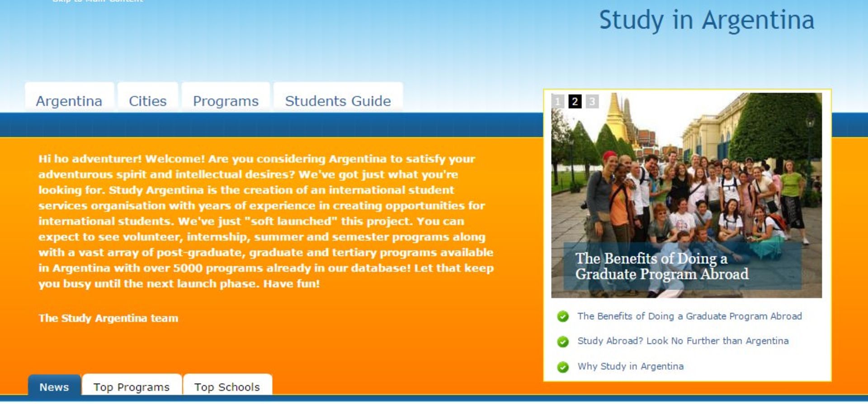Click 'The Study Argentina team' signature text

click(108, 318)
